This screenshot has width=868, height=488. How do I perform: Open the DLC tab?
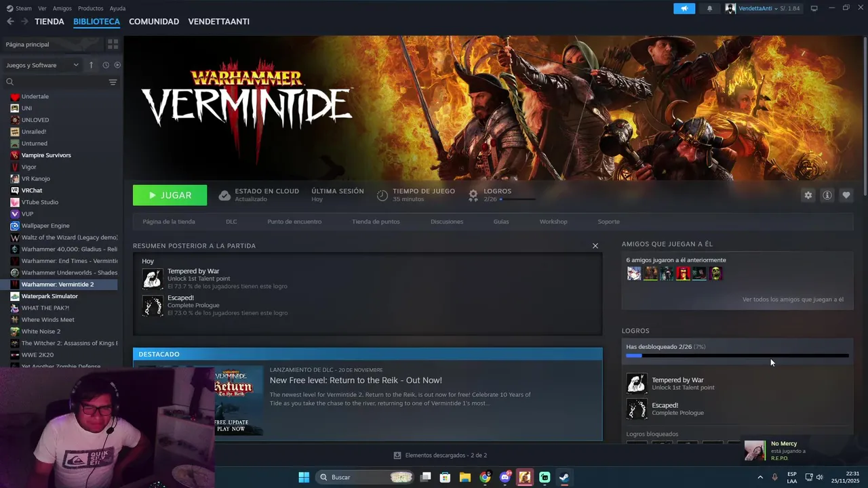click(231, 222)
